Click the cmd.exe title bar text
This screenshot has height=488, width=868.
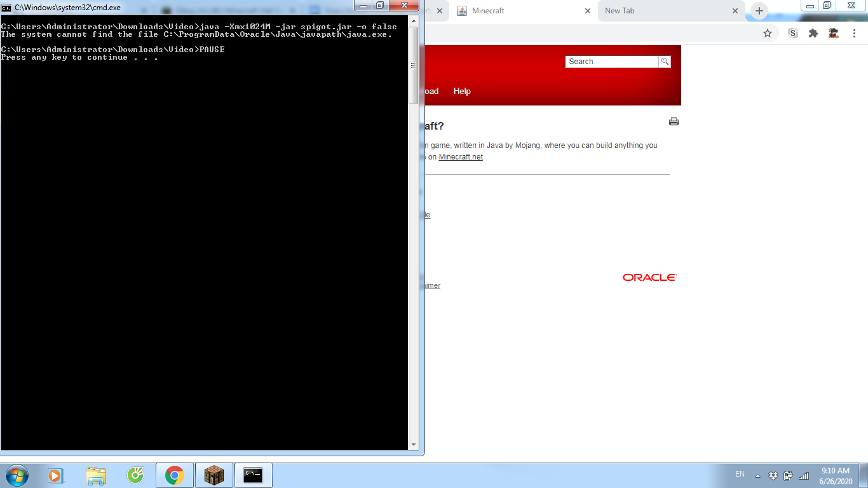[x=67, y=8]
